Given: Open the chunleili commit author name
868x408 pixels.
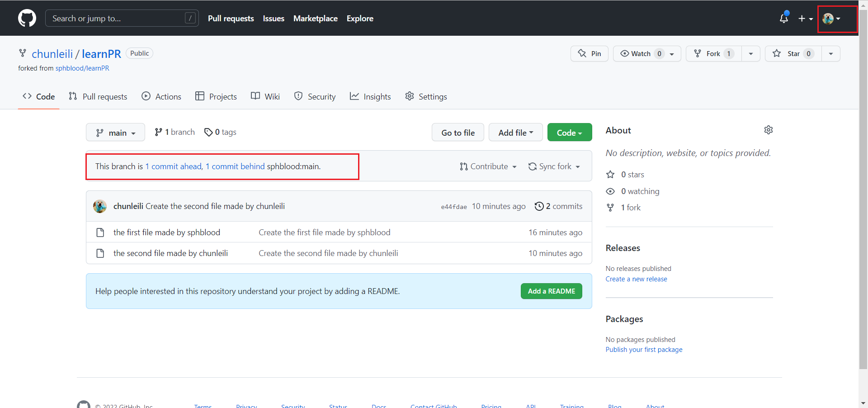Looking at the screenshot, I should pyautogui.click(x=128, y=206).
